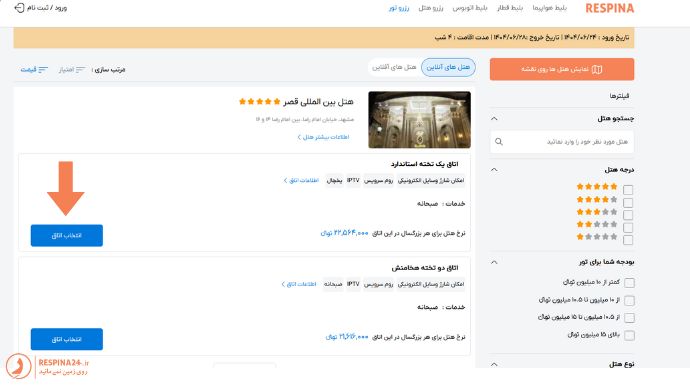Toggle the نوع هتل filter section chevron

click(x=494, y=364)
